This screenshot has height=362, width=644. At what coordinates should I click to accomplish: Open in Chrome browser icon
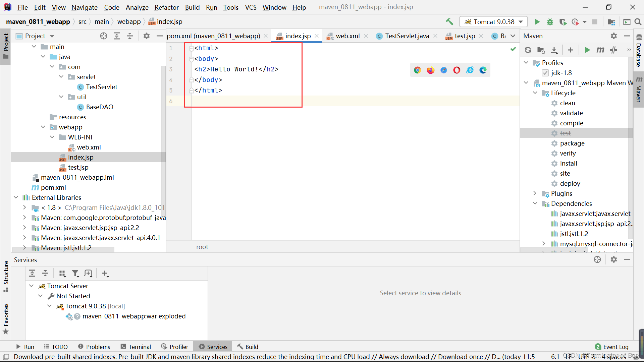417,70
